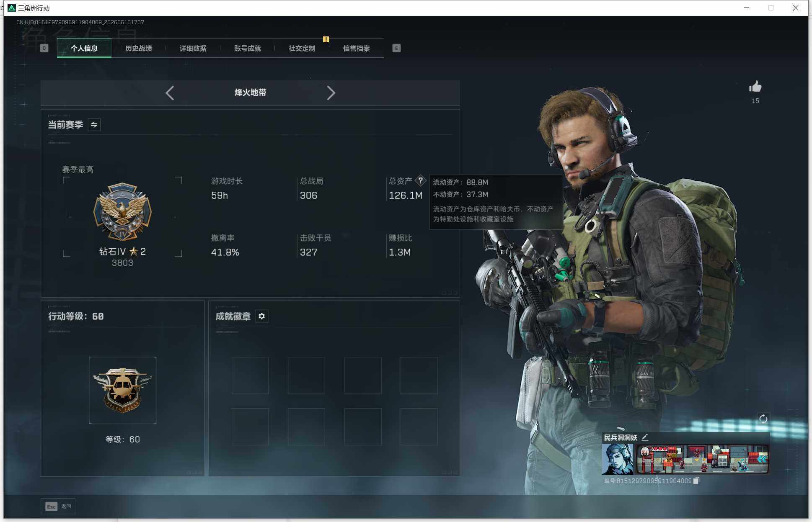Click the 三角洲行动 window title icon

[12, 8]
